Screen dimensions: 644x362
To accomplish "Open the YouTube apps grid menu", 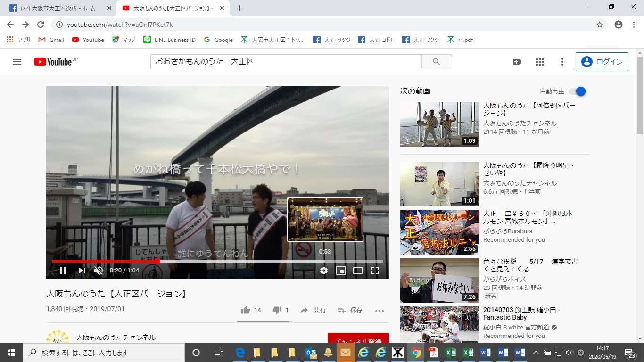I will pos(539,62).
